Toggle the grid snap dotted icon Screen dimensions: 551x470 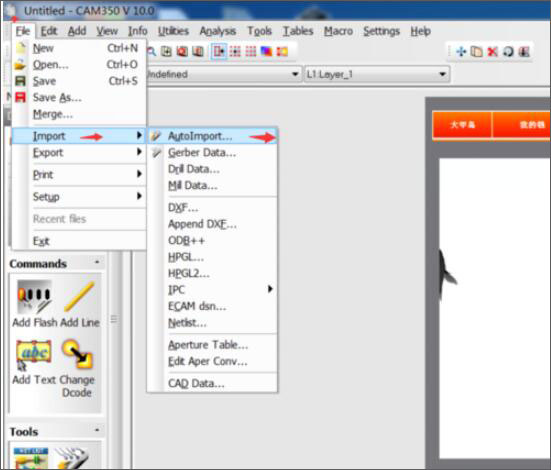point(235,52)
